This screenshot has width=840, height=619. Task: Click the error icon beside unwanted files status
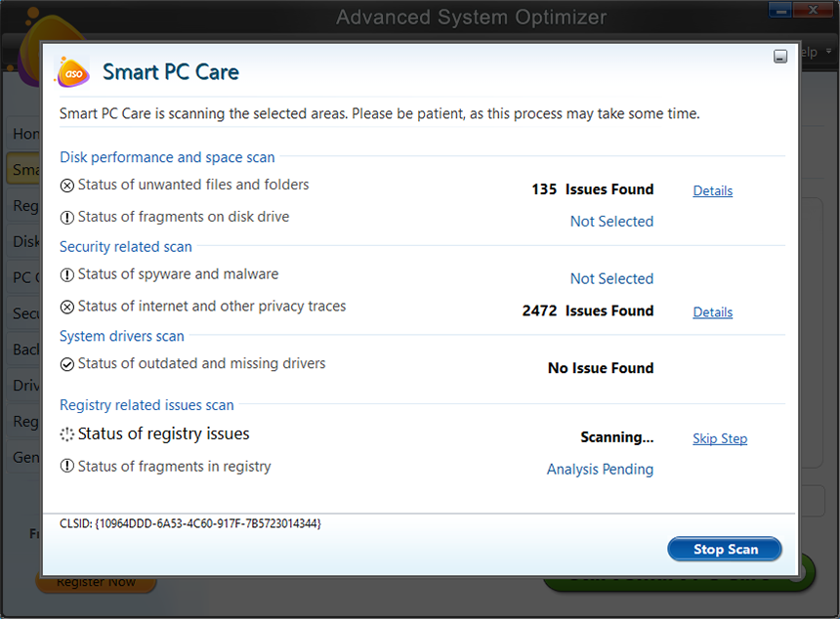coord(66,185)
